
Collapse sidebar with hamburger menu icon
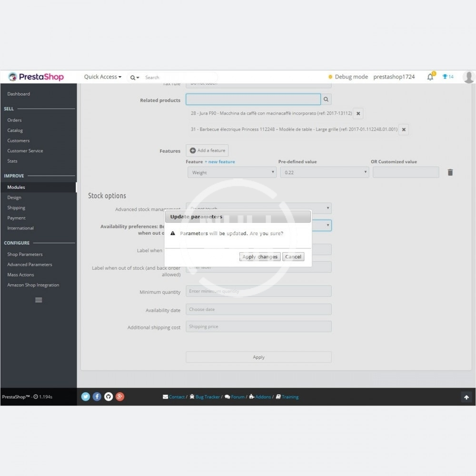click(39, 300)
